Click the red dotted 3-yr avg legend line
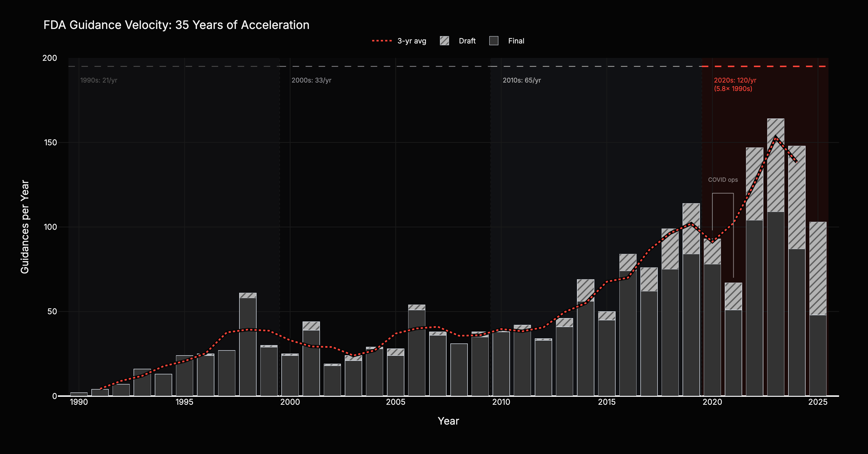868x454 pixels. tap(382, 41)
